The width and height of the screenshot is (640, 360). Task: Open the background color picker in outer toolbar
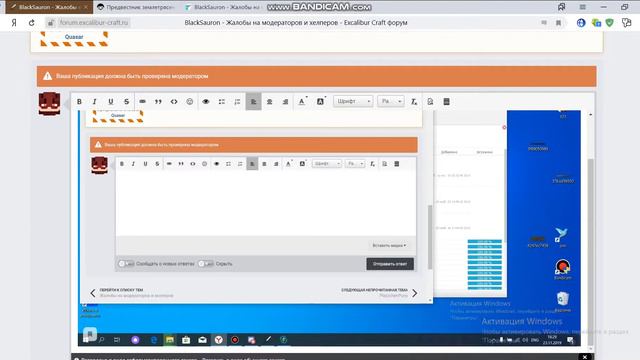coord(321,102)
